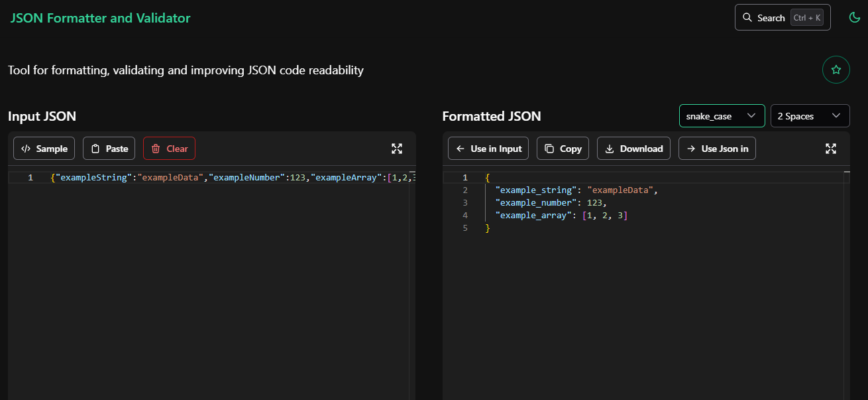Expand the Input JSON editor to fullscreen
This screenshot has height=400, width=868.
point(397,149)
